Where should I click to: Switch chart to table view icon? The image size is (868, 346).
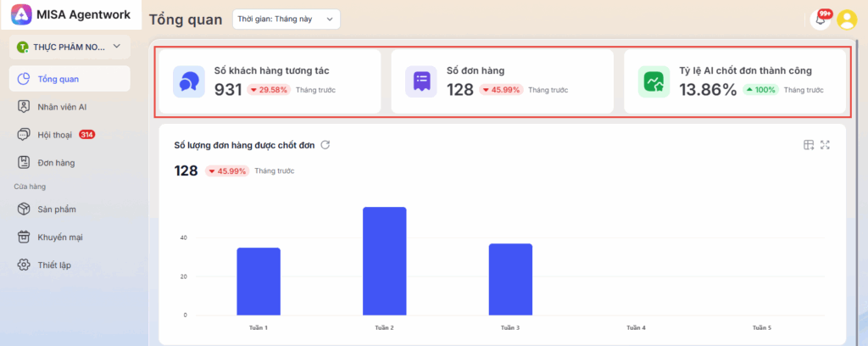coord(809,145)
